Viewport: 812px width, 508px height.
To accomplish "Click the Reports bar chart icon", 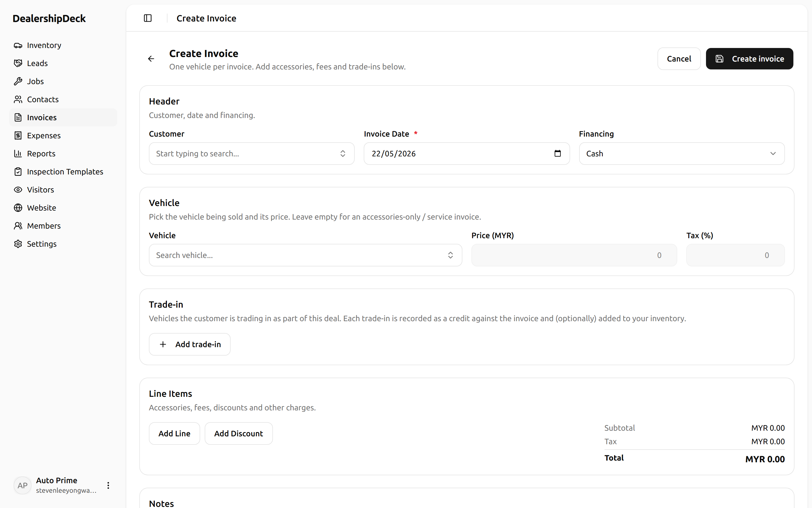I will tap(18, 154).
